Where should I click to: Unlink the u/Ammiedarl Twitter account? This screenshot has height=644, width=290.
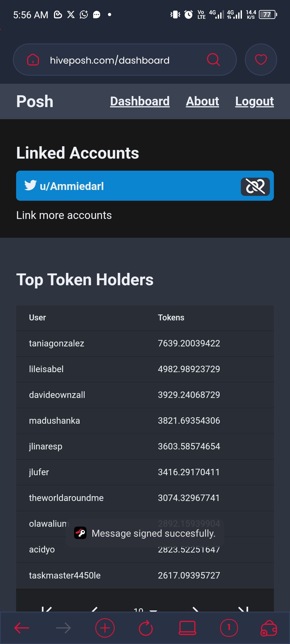click(255, 186)
